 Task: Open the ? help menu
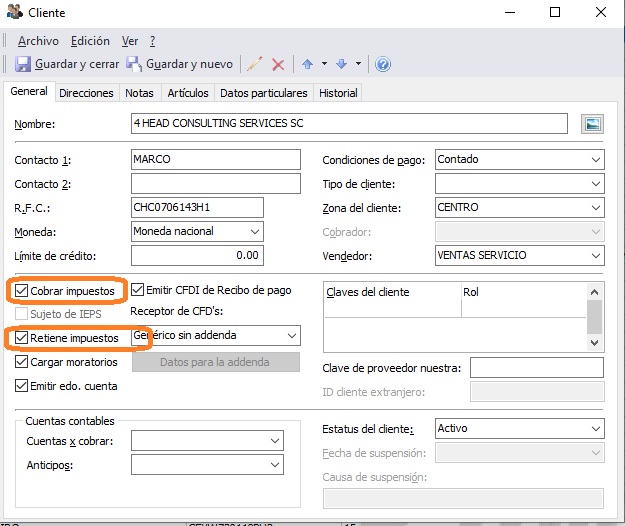[152, 41]
